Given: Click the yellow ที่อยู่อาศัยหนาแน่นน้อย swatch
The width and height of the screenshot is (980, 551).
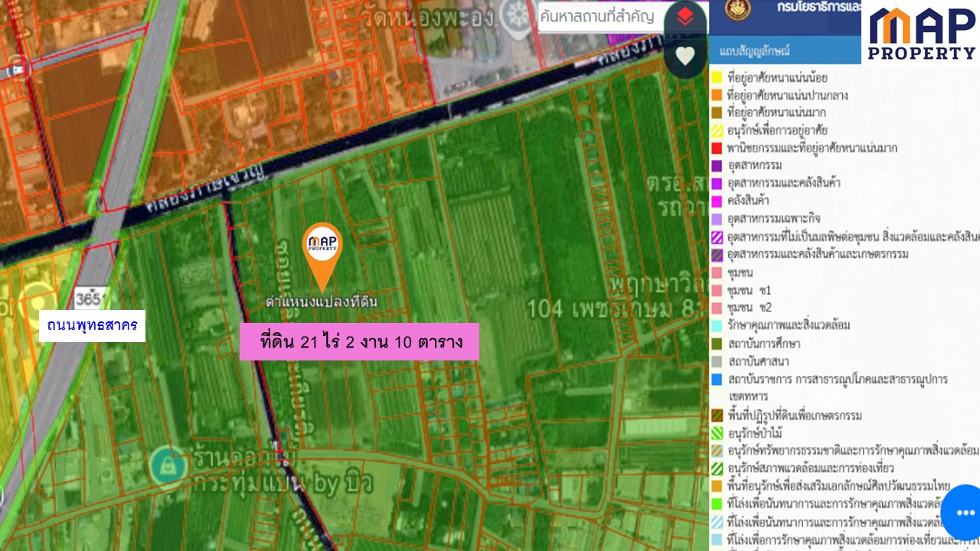Looking at the screenshot, I should point(717,77).
